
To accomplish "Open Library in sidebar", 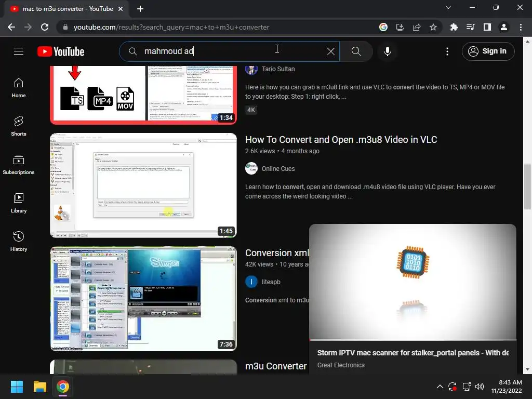I will click(x=19, y=203).
